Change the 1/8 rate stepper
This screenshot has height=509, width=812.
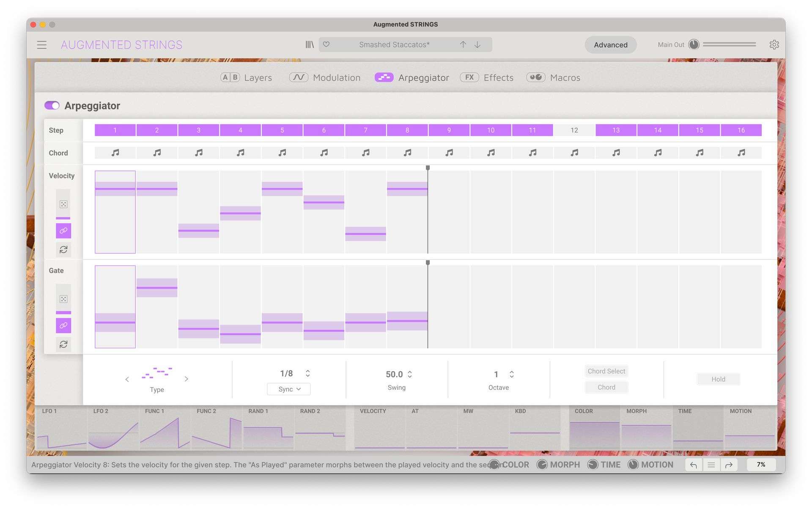click(307, 373)
